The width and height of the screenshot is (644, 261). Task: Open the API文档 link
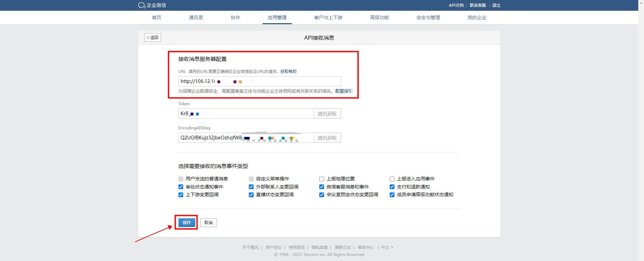[456, 5]
